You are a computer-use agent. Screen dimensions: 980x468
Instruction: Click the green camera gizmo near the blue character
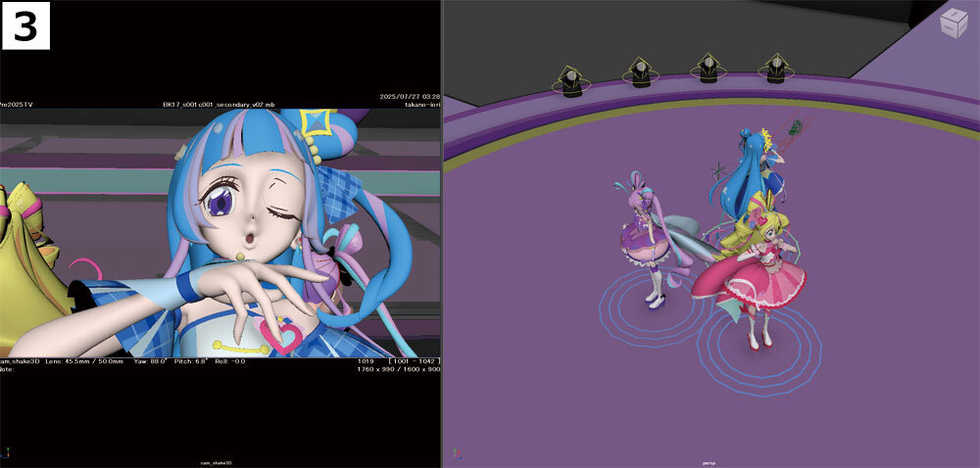[799, 128]
